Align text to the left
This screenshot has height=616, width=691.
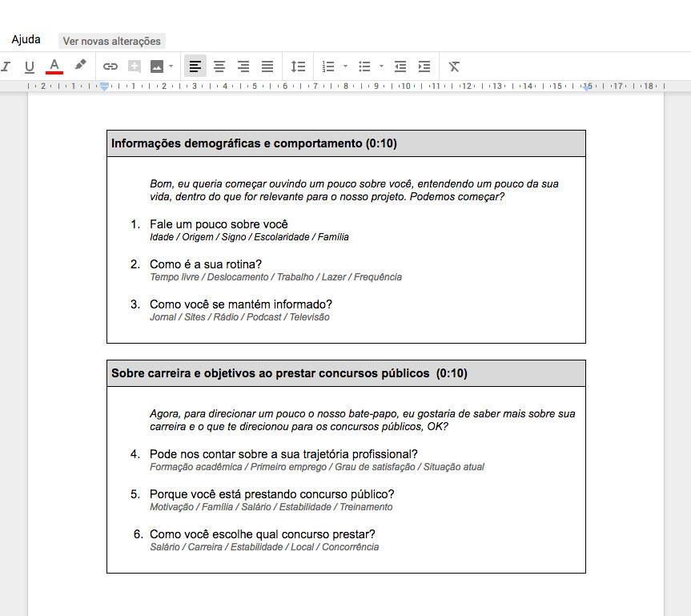195,66
